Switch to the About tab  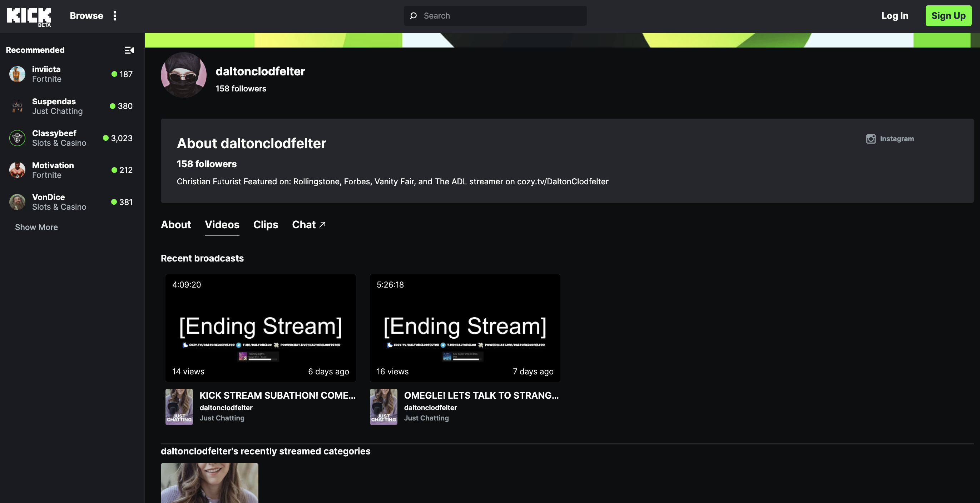(x=176, y=225)
